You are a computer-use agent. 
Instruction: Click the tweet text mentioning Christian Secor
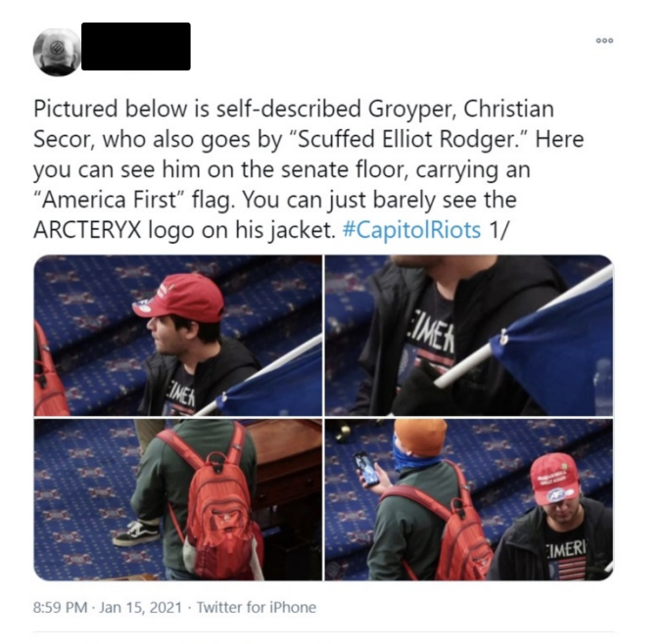coord(309,169)
